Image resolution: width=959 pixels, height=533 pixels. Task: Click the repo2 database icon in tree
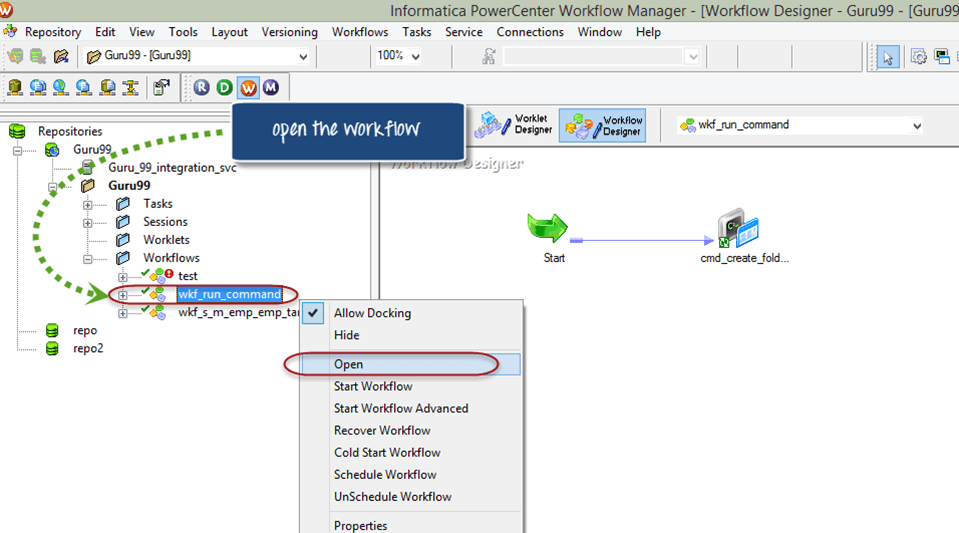[52, 348]
